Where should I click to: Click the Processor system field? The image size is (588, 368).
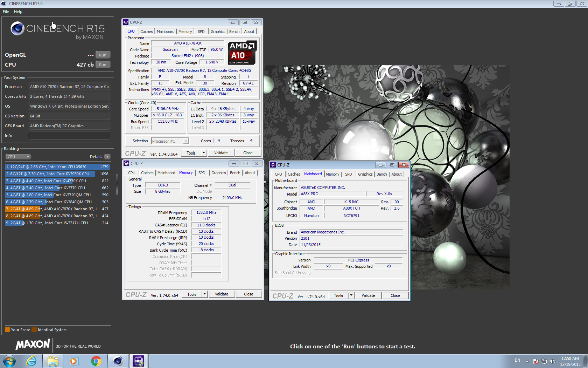point(69,87)
